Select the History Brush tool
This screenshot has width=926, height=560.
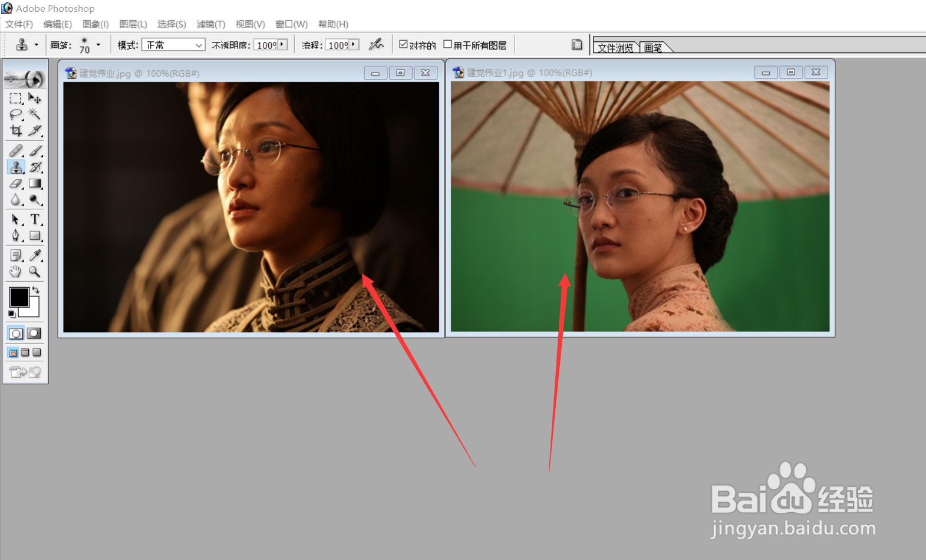[x=35, y=167]
